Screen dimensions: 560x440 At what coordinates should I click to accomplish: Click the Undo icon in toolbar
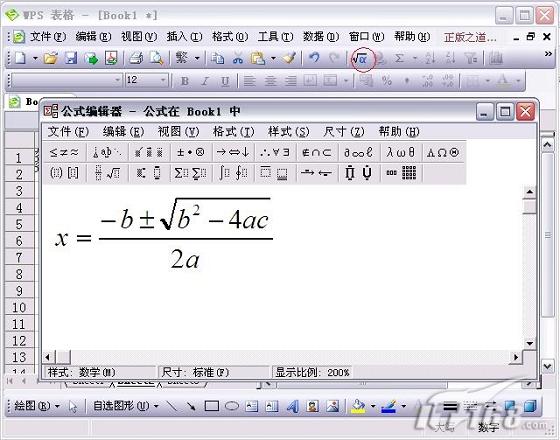point(314,58)
